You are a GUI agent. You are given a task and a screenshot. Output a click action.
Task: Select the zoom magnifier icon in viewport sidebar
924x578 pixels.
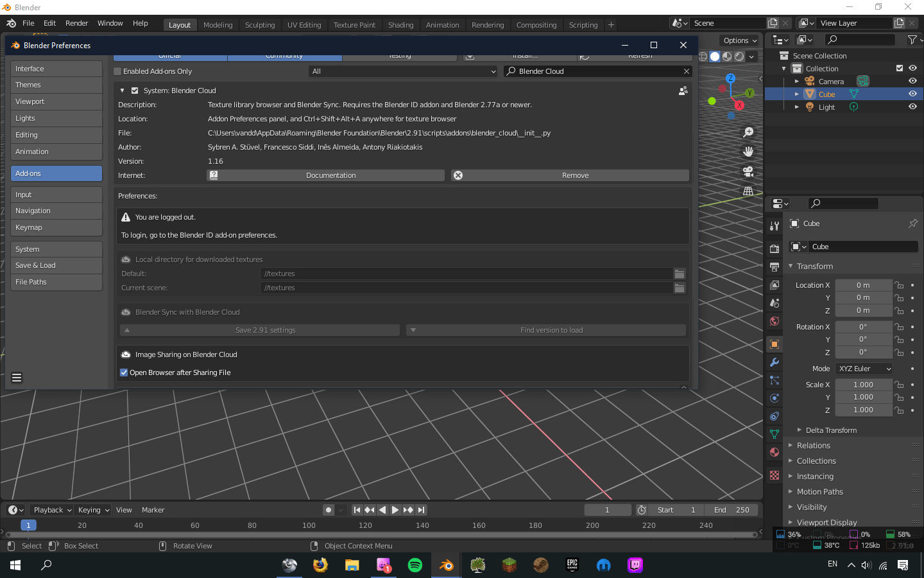click(748, 132)
